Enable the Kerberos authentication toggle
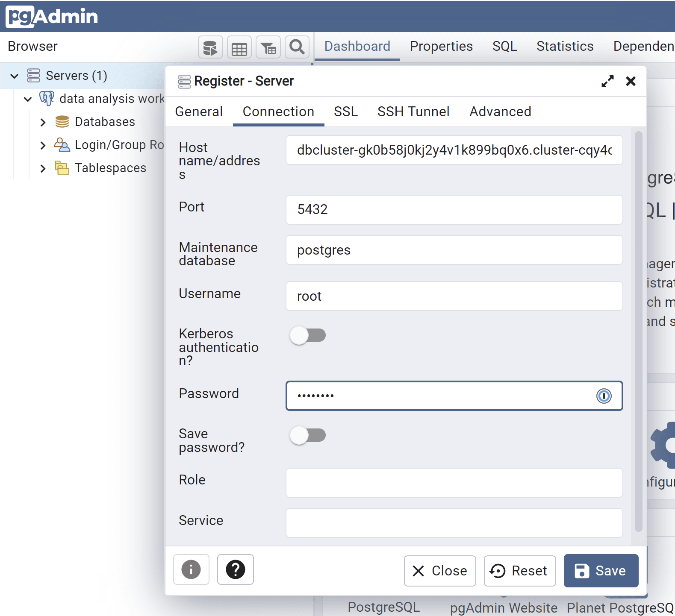The height and width of the screenshot is (616, 675). (x=308, y=335)
